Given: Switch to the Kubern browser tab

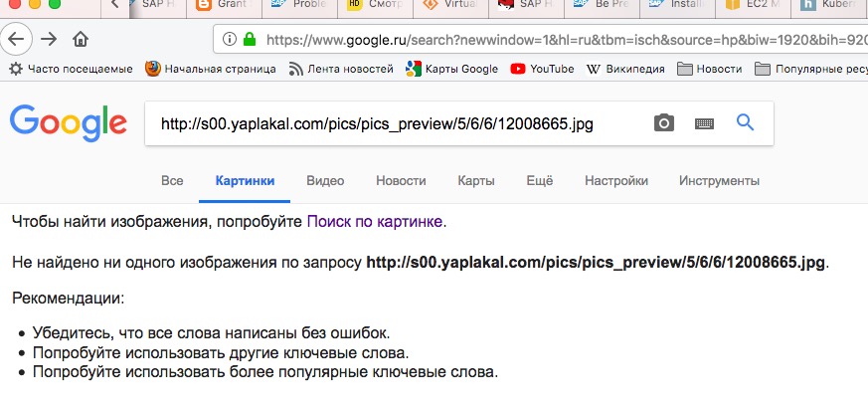Looking at the screenshot, I should [828, 6].
